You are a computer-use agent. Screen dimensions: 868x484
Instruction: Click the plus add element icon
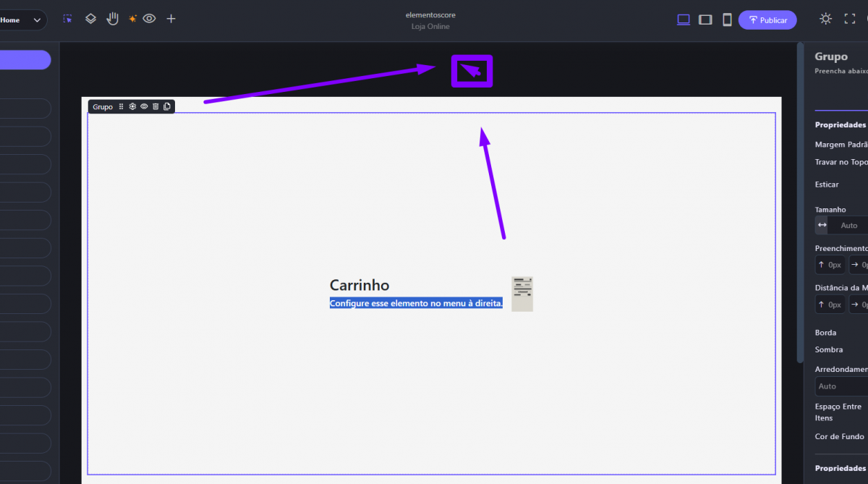click(171, 19)
